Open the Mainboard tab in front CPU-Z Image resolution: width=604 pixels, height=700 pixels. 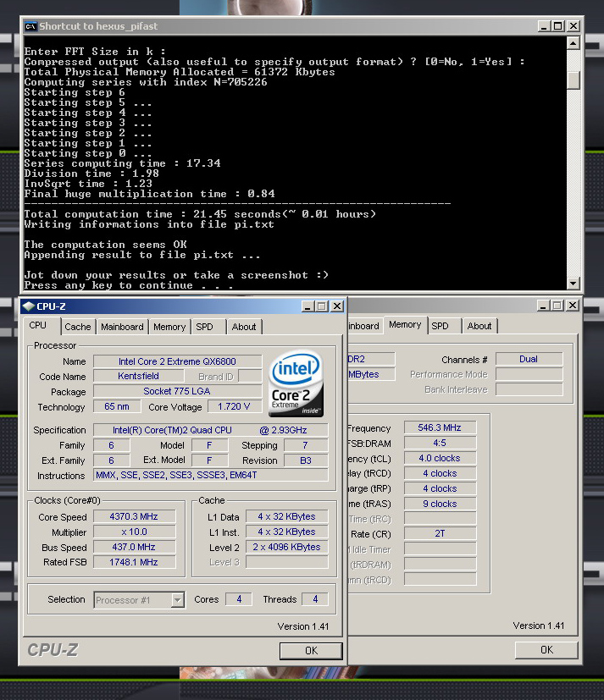[x=122, y=327]
